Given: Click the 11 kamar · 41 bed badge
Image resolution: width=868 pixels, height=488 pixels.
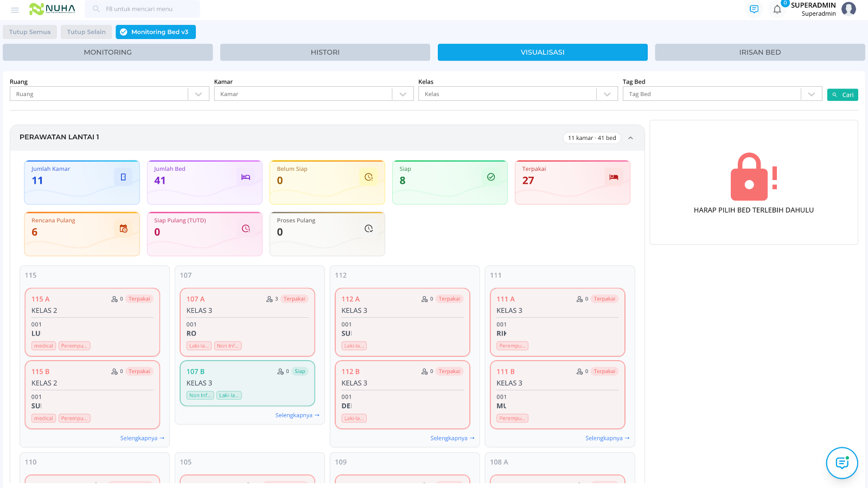Looking at the screenshot, I should click(x=592, y=138).
